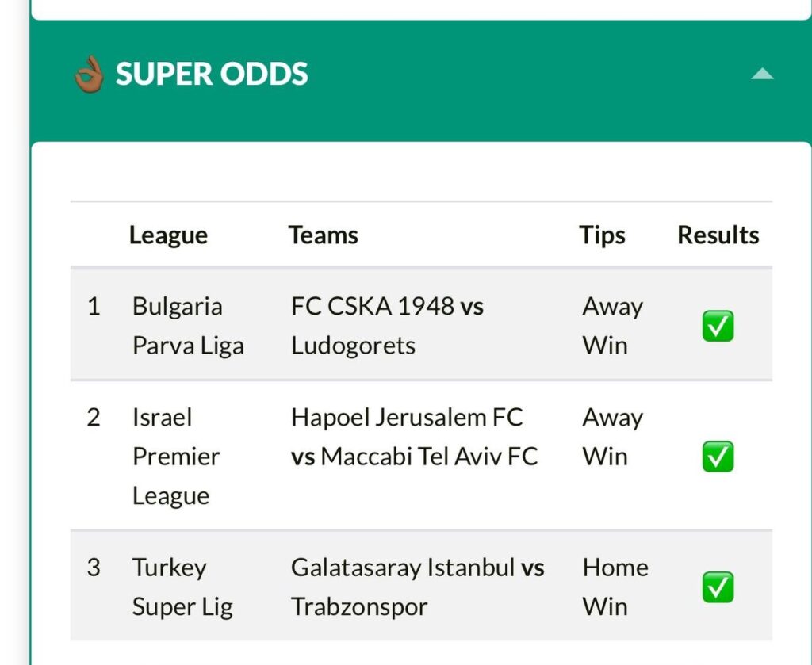
Task: Click Bulgaria Parva Liga league name
Action: 188,326
